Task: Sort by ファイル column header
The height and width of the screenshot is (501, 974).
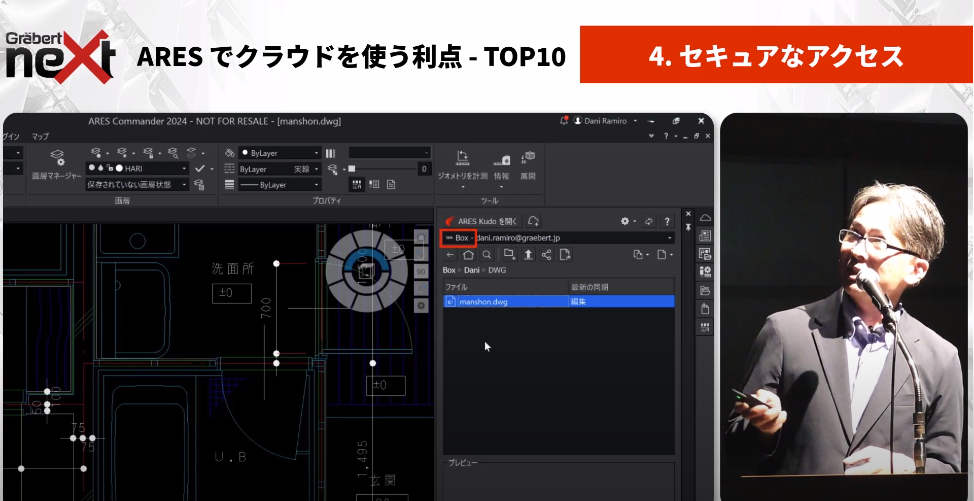Action: (506, 287)
